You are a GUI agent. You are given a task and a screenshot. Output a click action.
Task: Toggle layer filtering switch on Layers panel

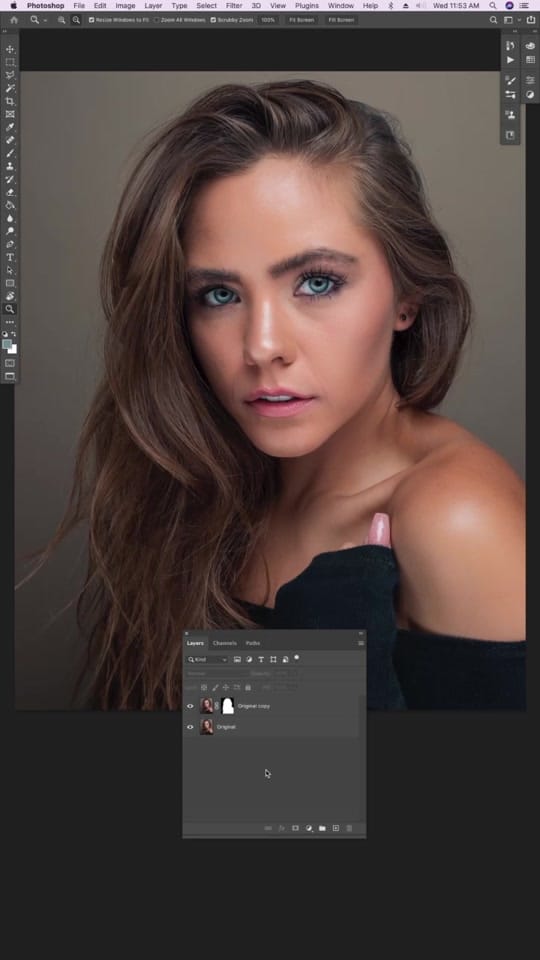pos(297,658)
